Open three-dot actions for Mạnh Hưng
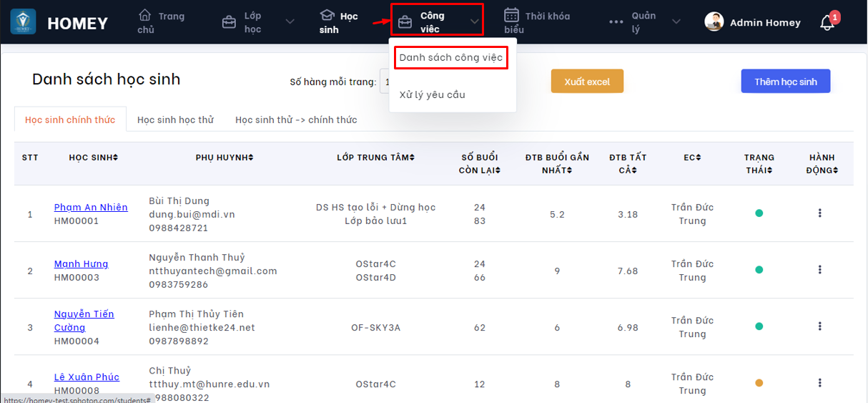868x403 pixels. pos(819,270)
